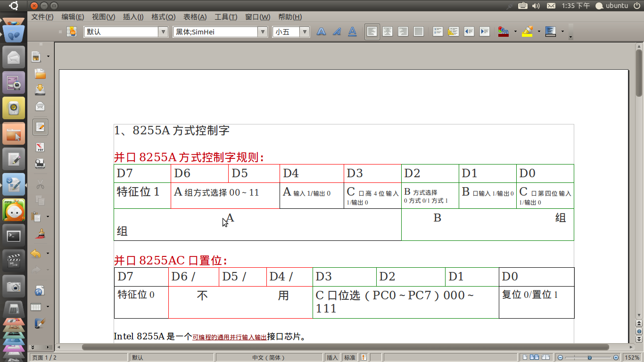Open the Terminal launcher icon
This screenshot has width=644, height=362.
pos(14,236)
